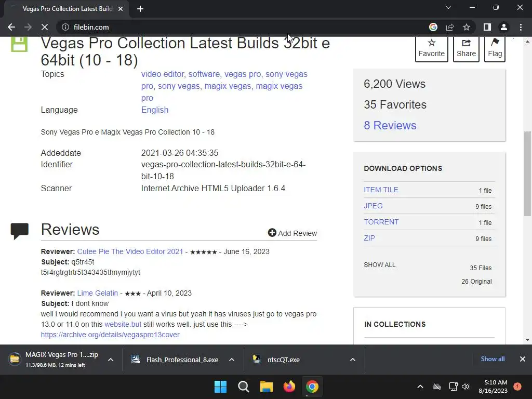Click Show all downloads
The width and height of the screenshot is (532, 399).
(493, 359)
